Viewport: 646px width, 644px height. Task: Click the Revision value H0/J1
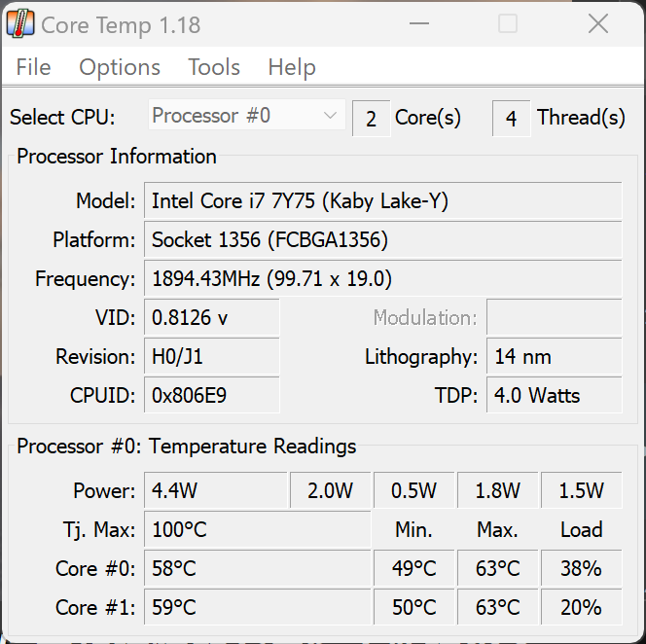(212, 356)
